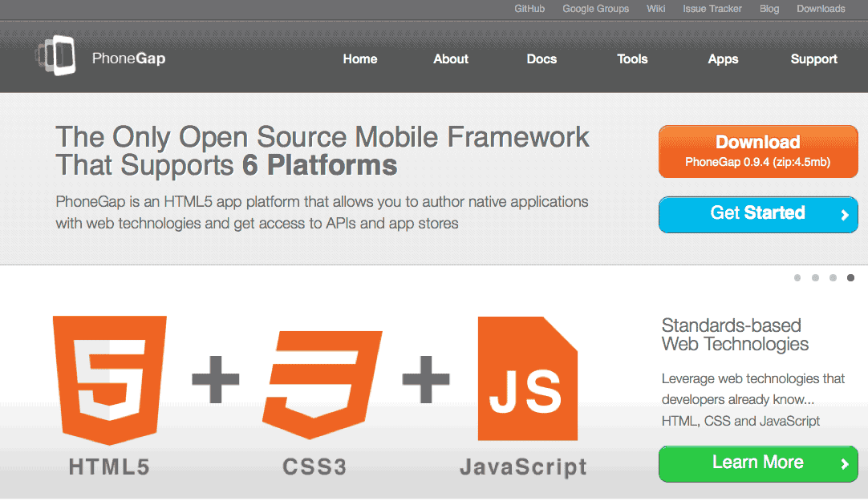The height and width of the screenshot is (501, 868).
Task: Select the second carousel slide dot
Action: point(815,278)
